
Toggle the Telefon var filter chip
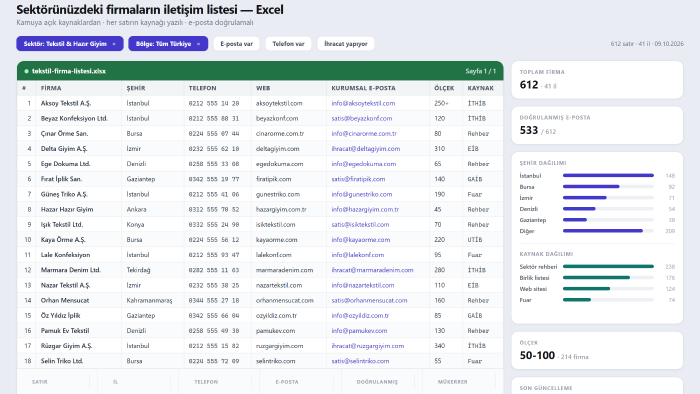tap(288, 44)
